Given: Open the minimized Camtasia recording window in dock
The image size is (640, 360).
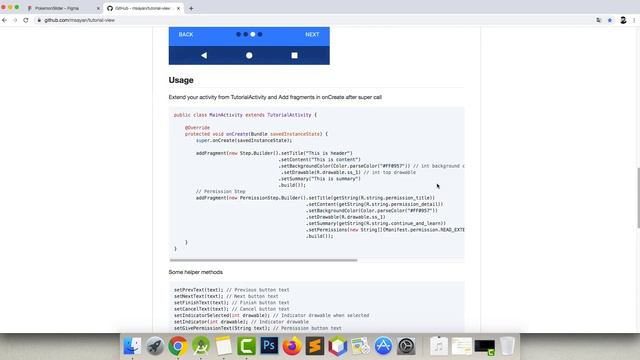Looking at the screenshot, I should coord(485,347).
